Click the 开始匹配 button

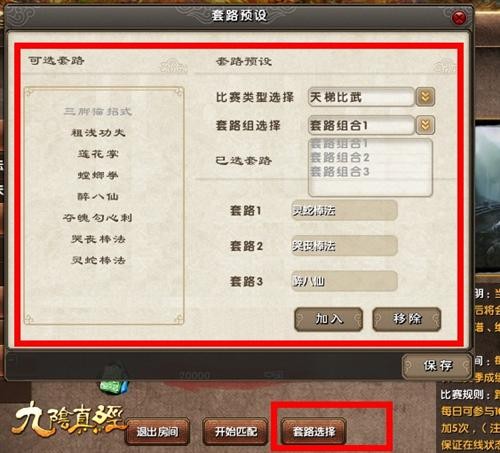pyautogui.click(x=236, y=432)
